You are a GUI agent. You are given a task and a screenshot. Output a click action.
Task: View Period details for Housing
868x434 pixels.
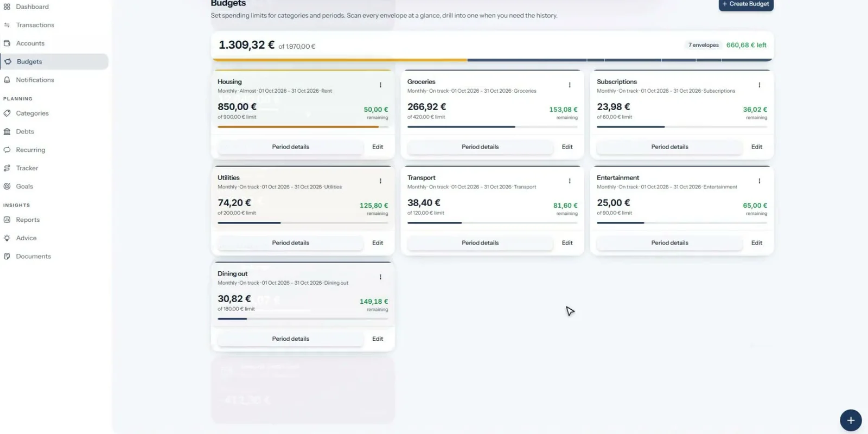tap(290, 147)
